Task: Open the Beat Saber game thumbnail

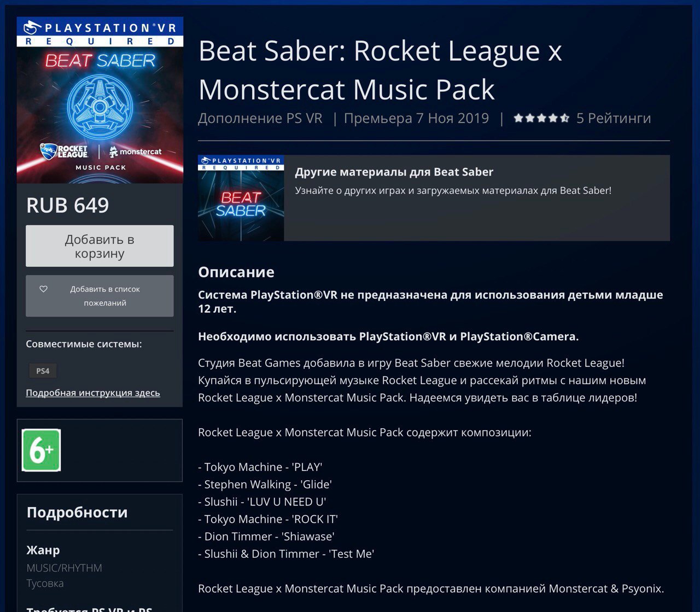Action: [x=241, y=198]
